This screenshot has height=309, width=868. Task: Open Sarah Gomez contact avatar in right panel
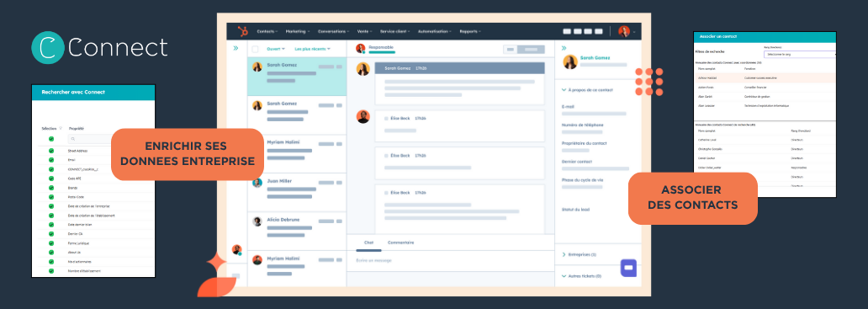570,61
